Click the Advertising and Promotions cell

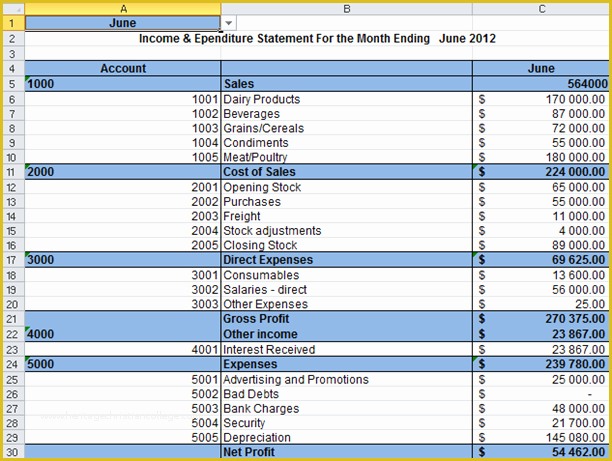point(347,379)
